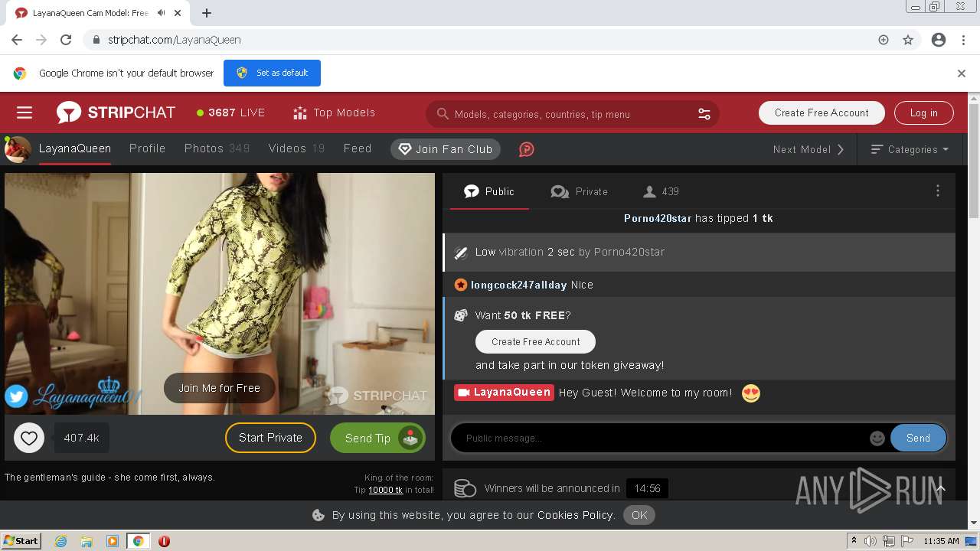Close the LayanaQueen browser tab
Screen dimensions: 980x551
pos(179,13)
